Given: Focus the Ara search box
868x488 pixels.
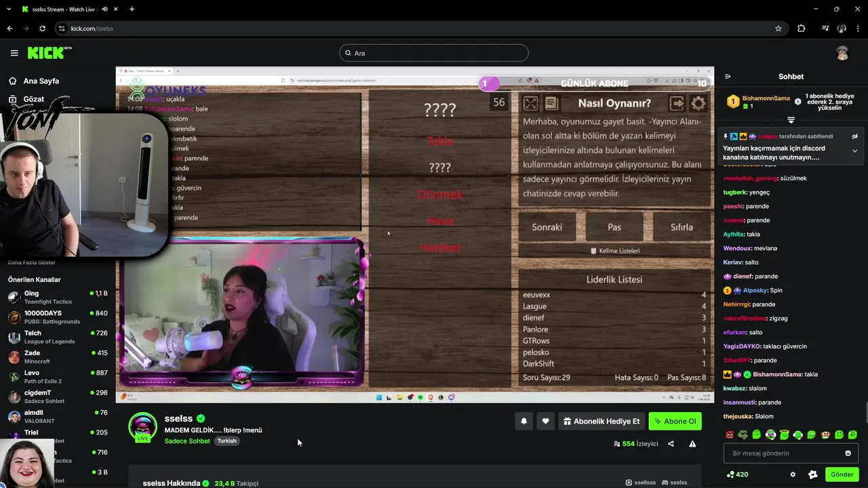Looking at the screenshot, I should (x=434, y=53).
